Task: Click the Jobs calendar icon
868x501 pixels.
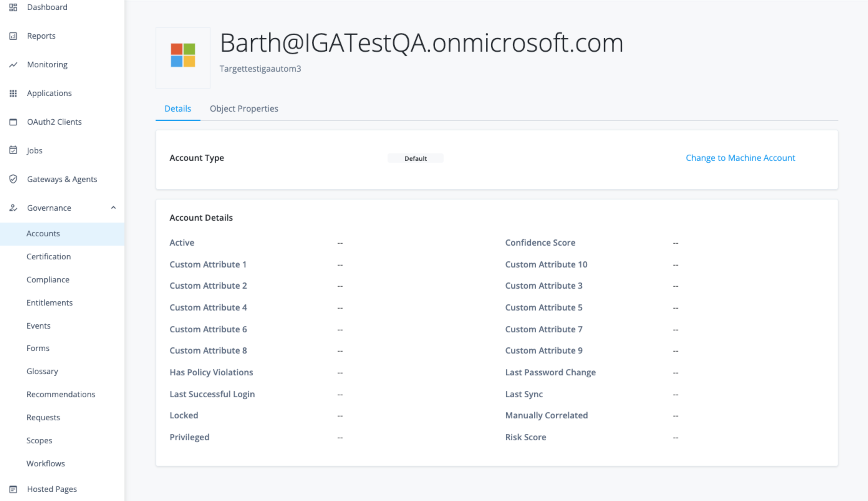Action: pyautogui.click(x=13, y=150)
